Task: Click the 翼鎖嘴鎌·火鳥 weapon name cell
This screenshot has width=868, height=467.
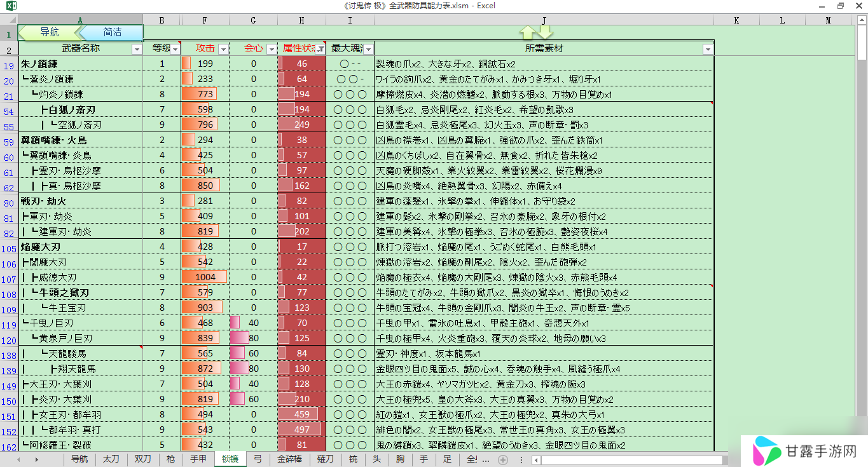Action: pyautogui.click(x=81, y=140)
